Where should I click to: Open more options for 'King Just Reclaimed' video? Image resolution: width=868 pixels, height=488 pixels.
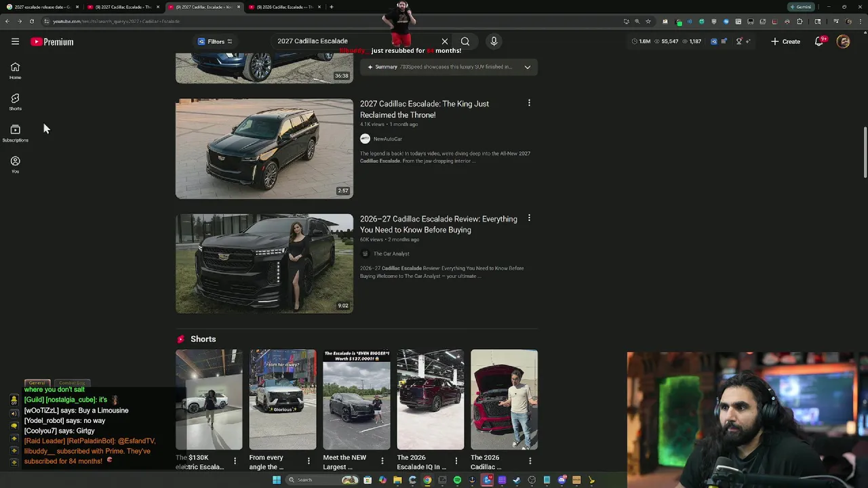(x=529, y=103)
